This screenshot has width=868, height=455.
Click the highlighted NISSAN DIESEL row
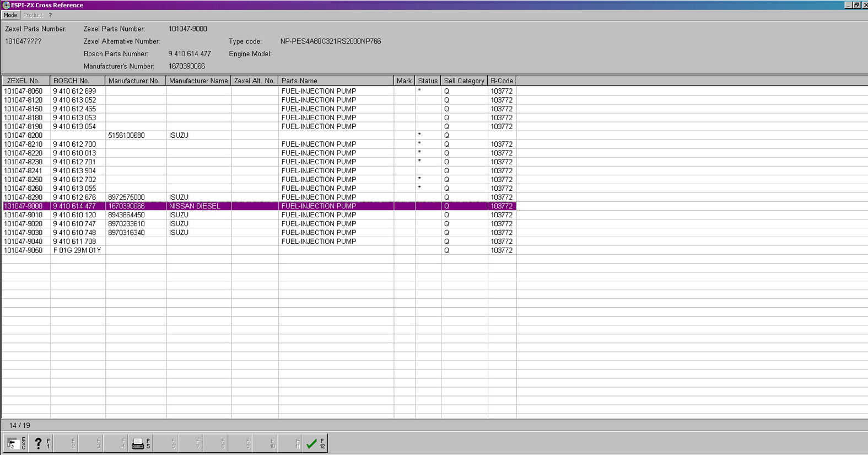(x=195, y=206)
